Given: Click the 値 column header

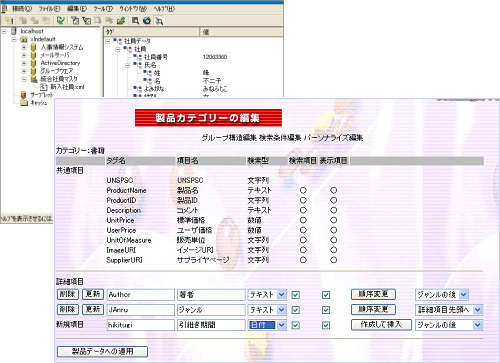Looking at the screenshot, I should click(241, 32).
